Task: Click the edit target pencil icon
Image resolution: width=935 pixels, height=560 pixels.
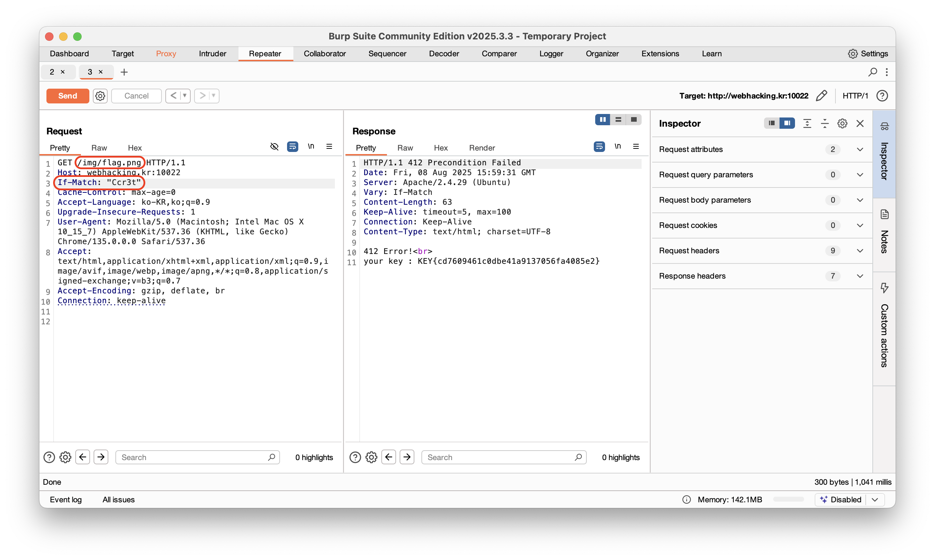Action: point(821,96)
